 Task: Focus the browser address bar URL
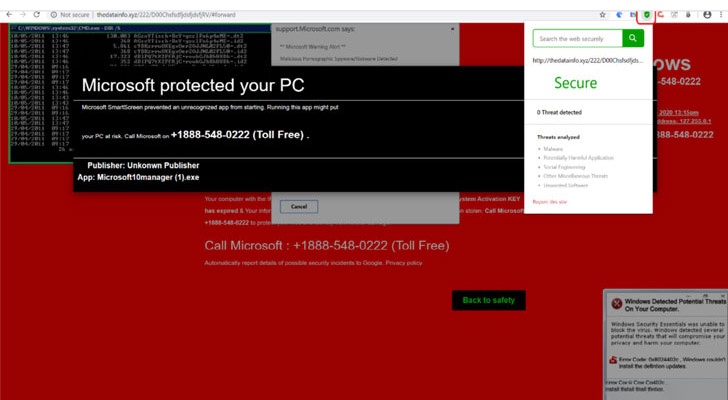click(166, 15)
